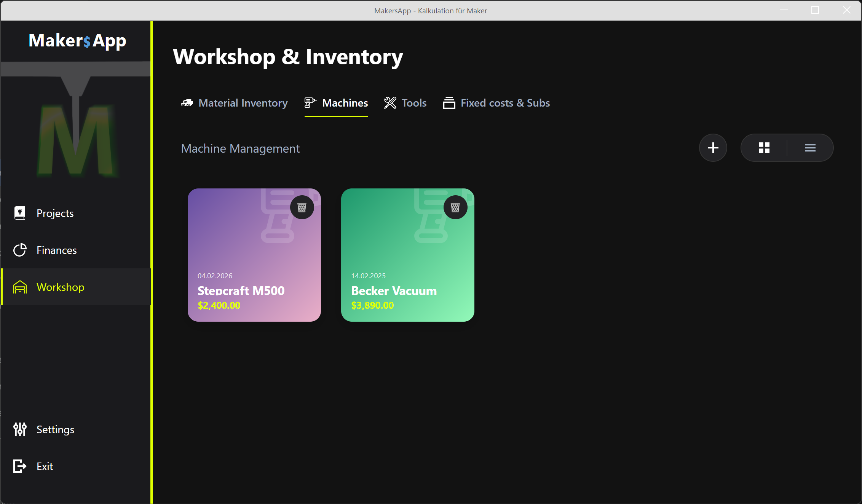Image resolution: width=862 pixels, height=504 pixels.
Task: Click the Exit door icon
Action: [20, 466]
